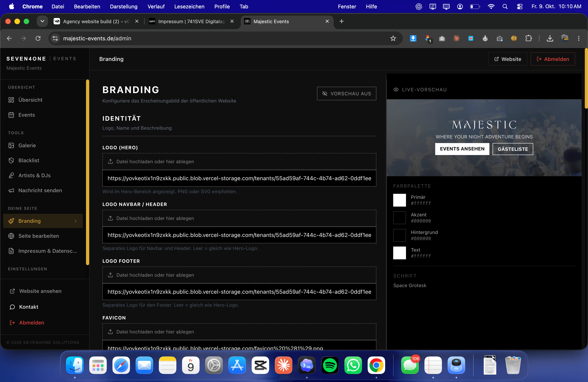Reload the page
This screenshot has height=382, width=588.
pos(38,39)
